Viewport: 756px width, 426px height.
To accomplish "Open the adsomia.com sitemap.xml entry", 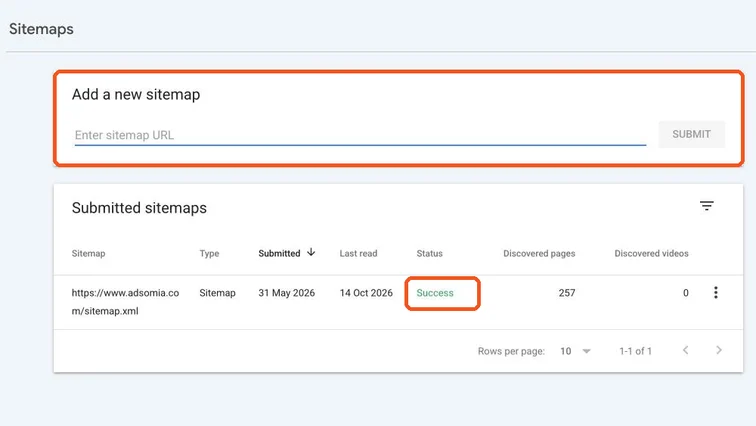I will tap(125, 302).
